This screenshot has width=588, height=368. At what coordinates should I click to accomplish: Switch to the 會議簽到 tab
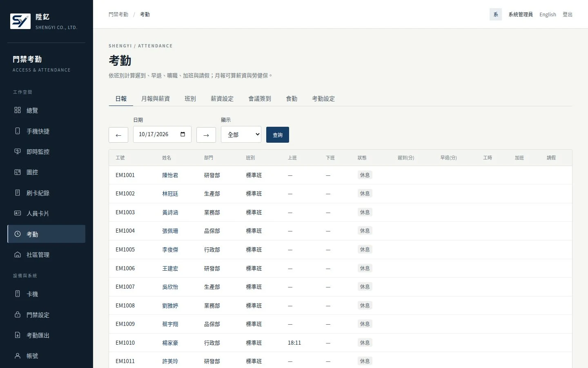(260, 99)
